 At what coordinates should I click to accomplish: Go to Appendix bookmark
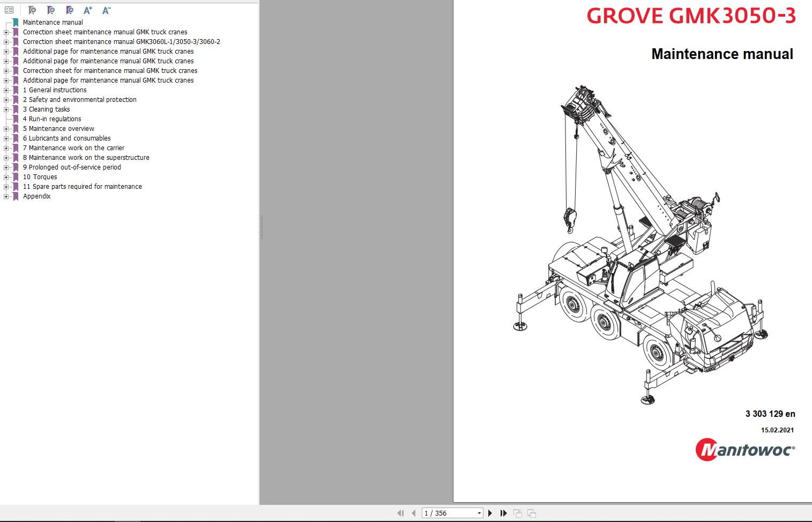[x=37, y=196]
